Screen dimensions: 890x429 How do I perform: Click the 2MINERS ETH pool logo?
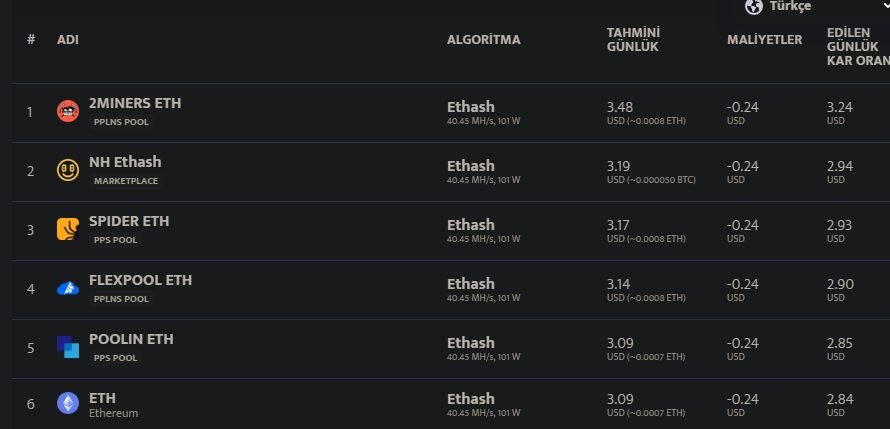click(68, 111)
